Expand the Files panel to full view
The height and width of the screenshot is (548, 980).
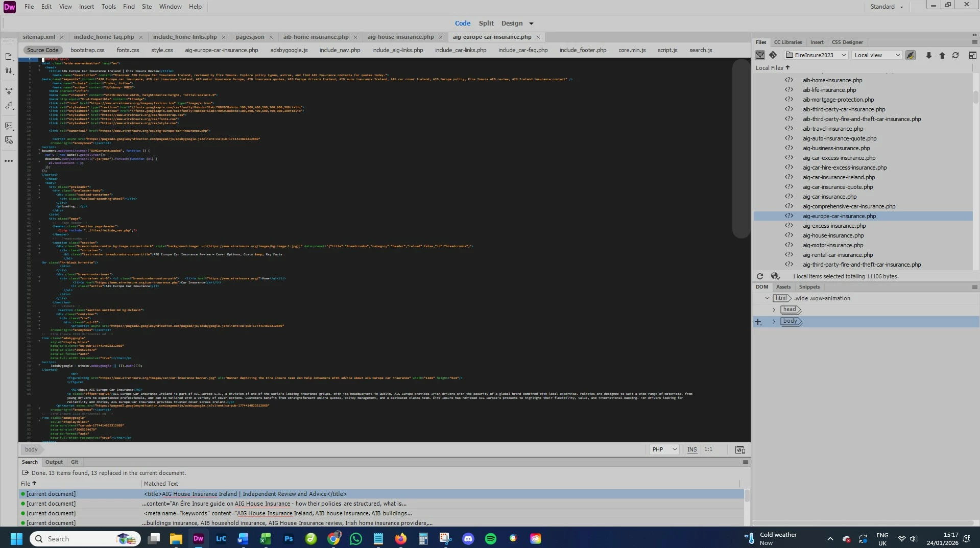point(972,55)
